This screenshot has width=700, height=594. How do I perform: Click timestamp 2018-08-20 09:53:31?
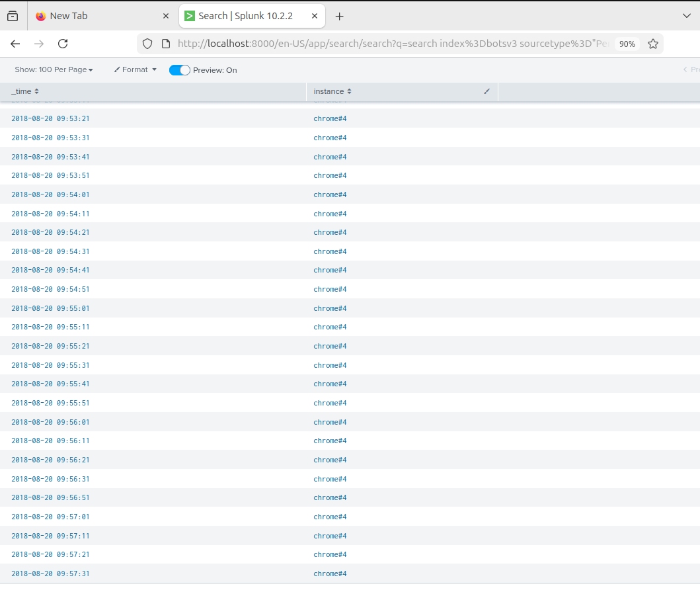pos(50,138)
